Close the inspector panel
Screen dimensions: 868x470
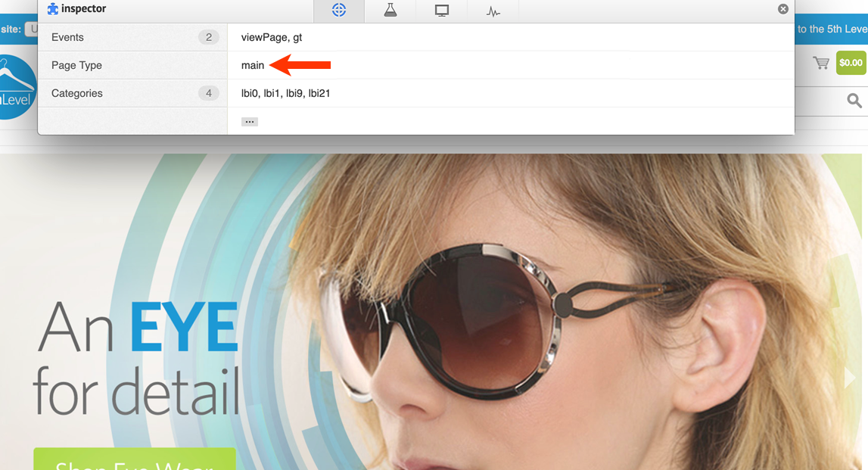pyautogui.click(x=782, y=9)
